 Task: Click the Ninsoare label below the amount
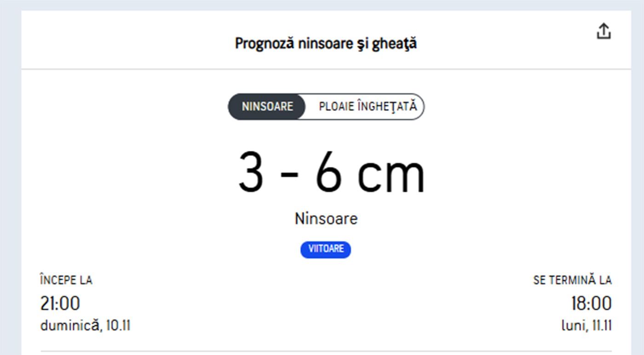[326, 218]
